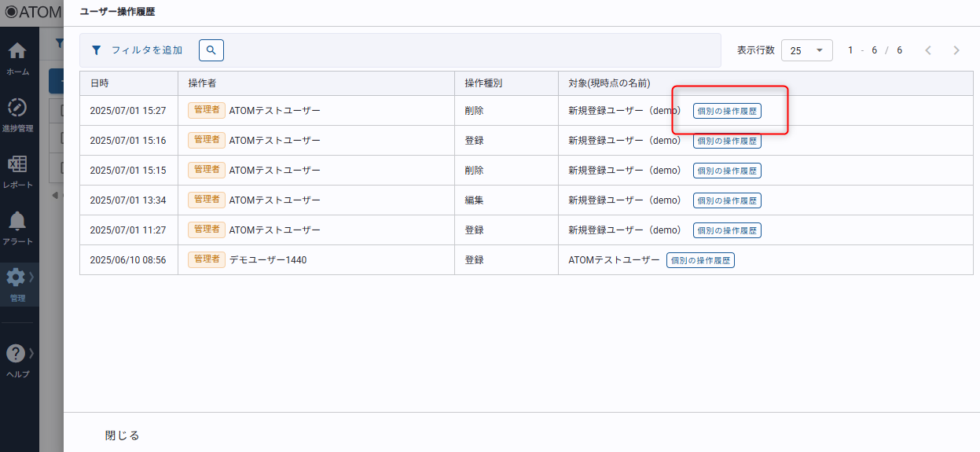Select 管理者 badge in デモユーザー1440 row

[x=207, y=259]
